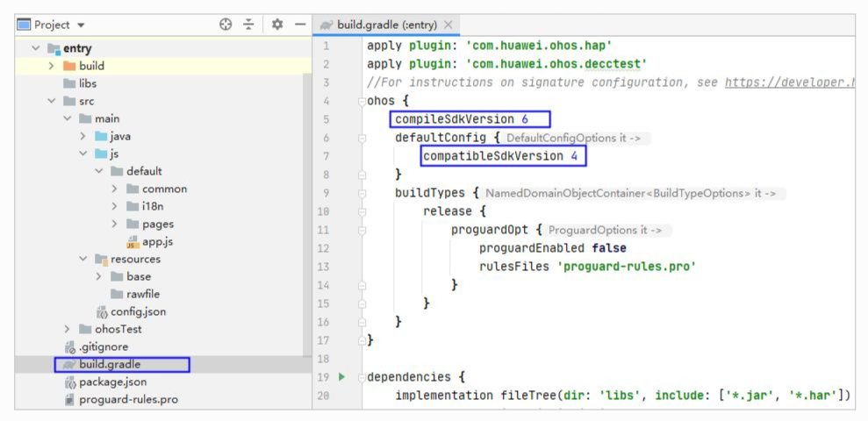The width and height of the screenshot is (868, 421).
Task: Click the entry module icon
Action: [54, 49]
